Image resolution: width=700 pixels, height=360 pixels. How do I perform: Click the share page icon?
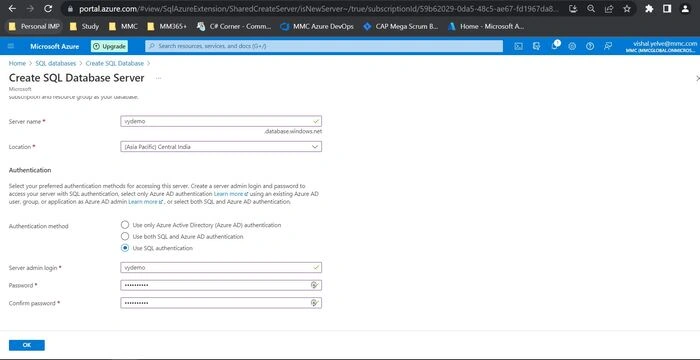(x=609, y=8)
